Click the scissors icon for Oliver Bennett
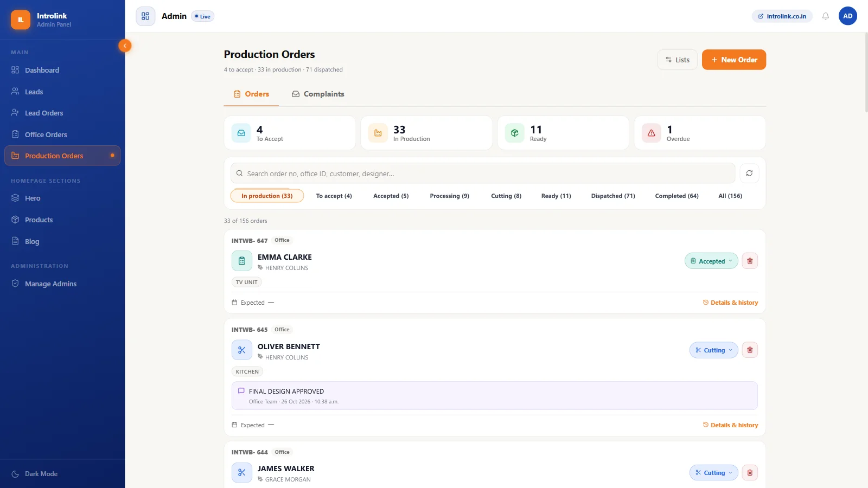 pos(242,350)
